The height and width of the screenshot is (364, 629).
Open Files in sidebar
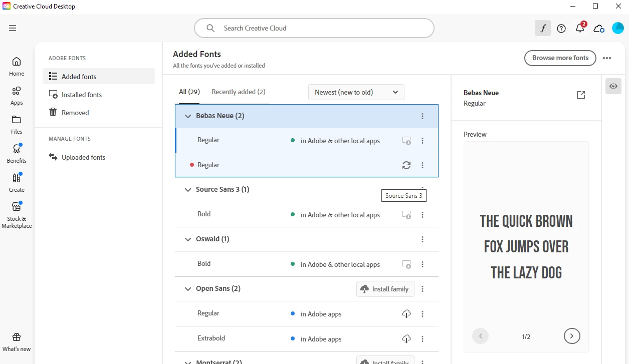(17, 125)
